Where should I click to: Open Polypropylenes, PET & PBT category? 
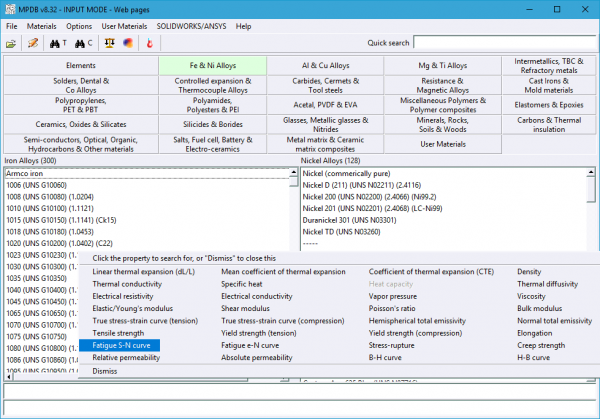[81, 105]
